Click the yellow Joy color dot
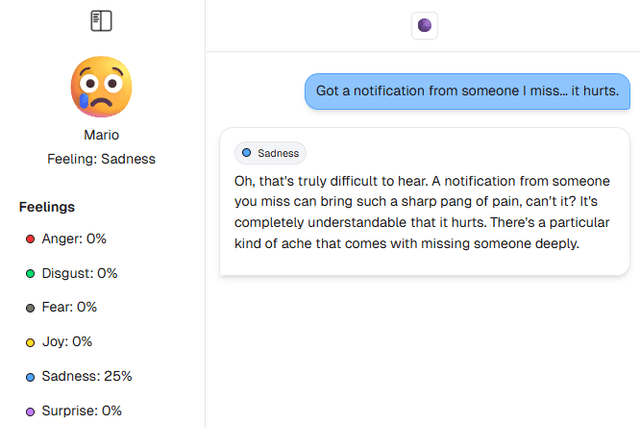The width and height of the screenshot is (640, 428). [x=30, y=342]
